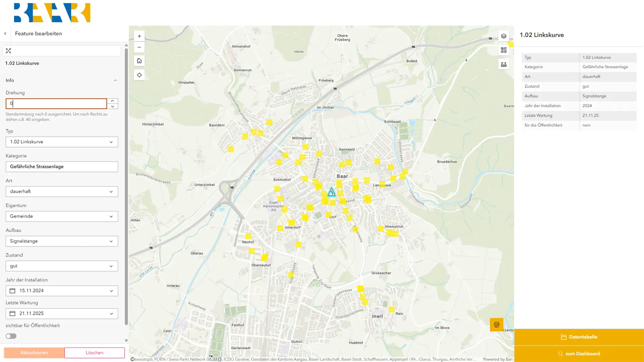Image resolution: width=644 pixels, height=362 pixels.
Task: Toggle sichtbar für Öffentlichkeit switch
Action: pyautogui.click(x=11, y=336)
